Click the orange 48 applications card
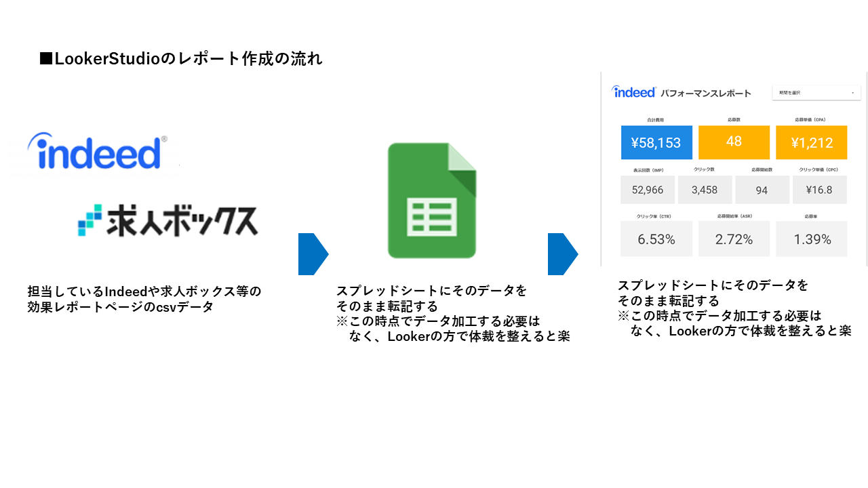The width and height of the screenshot is (868, 488). (734, 142)
